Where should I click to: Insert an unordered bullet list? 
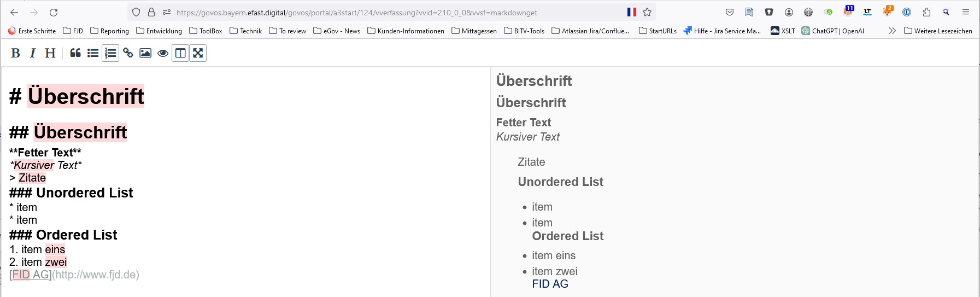click(x=93, y=53)
